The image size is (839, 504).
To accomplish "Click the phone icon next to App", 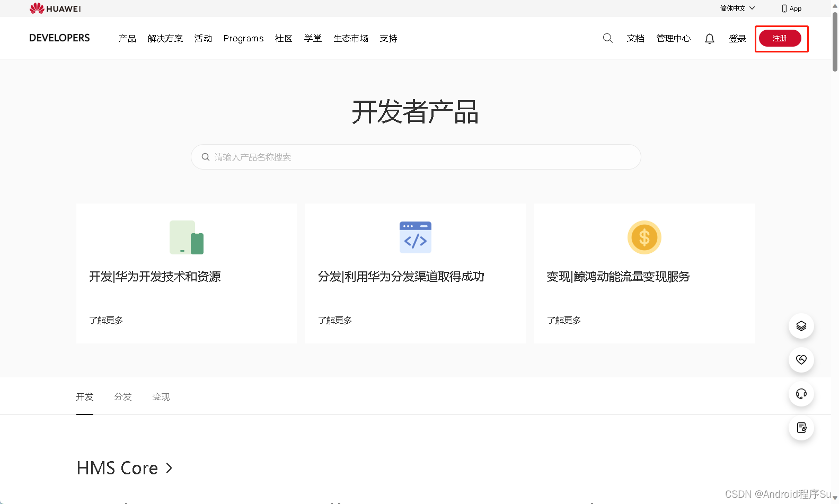I will (x=784, y=8).
